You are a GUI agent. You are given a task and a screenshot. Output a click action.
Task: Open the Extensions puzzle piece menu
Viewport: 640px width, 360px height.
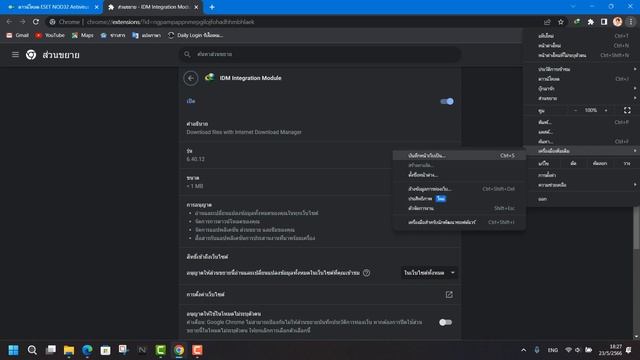[591, 22]
